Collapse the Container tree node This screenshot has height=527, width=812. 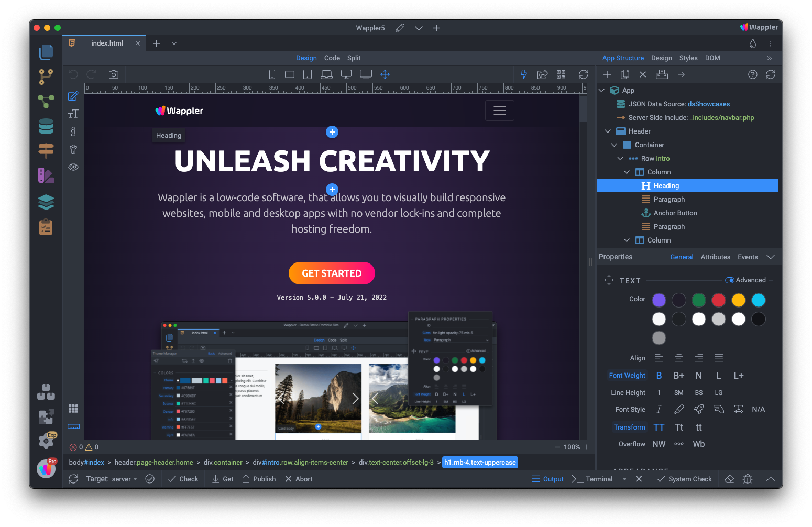tap(614, 145)
